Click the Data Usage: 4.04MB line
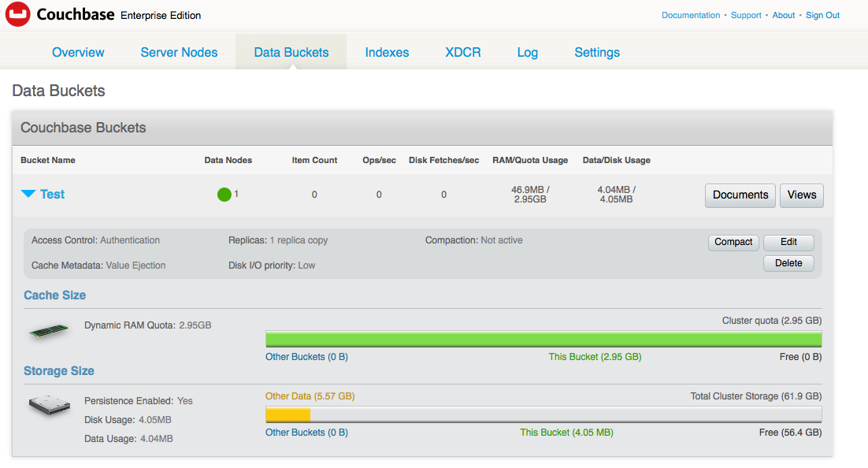The height and width of the screenshot is (468, 868). tap(128, 439)
